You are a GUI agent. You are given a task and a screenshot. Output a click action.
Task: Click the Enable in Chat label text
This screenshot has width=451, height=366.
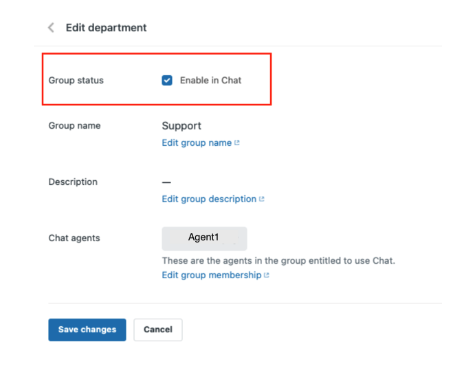[x=210, y=80]
